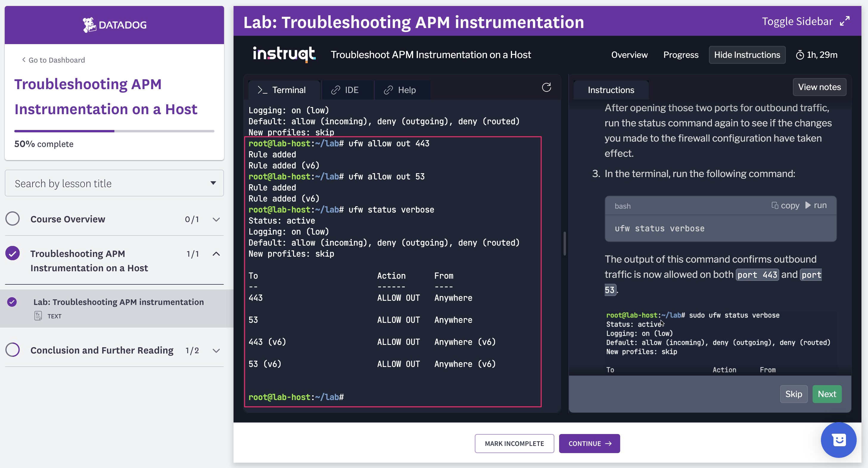Click the 0/1 count for Course Overview
Screen dimensions: 868x468
(192, 219)
